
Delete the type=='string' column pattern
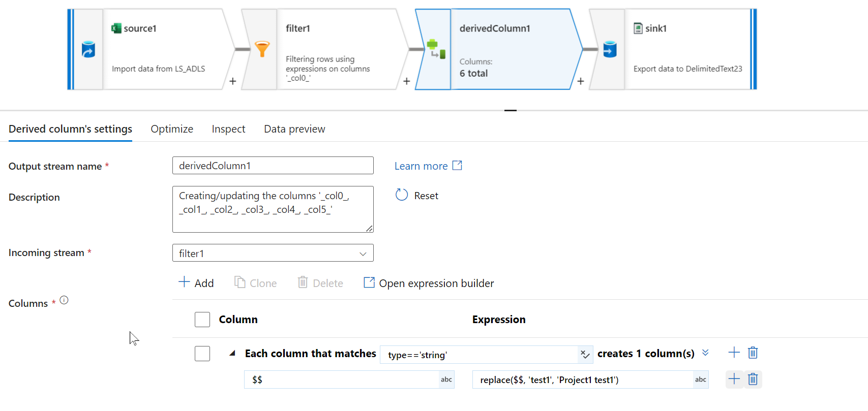753,353
